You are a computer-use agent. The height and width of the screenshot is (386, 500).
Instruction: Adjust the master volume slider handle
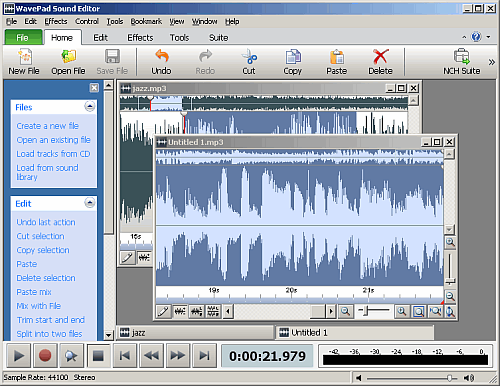450,378
